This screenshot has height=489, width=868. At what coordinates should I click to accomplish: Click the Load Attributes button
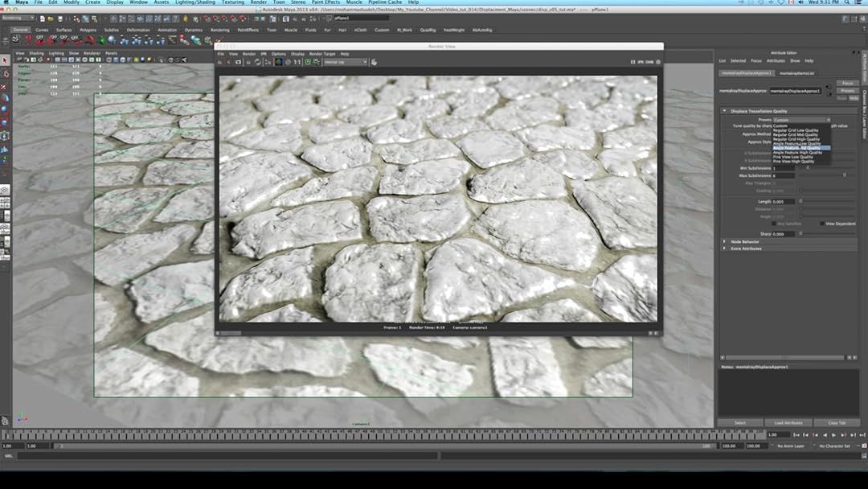(788, 422)
